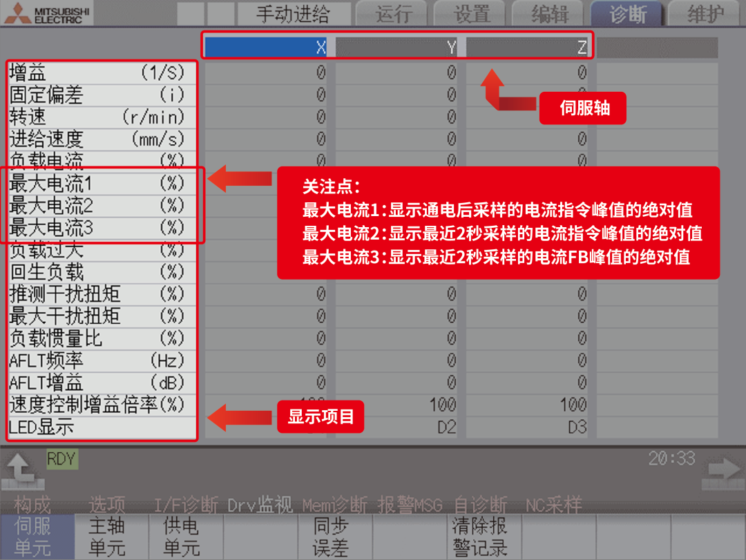Screen dimensions: 746x560
Task: Select the 编辑 tab
Action: click(550, 14)
